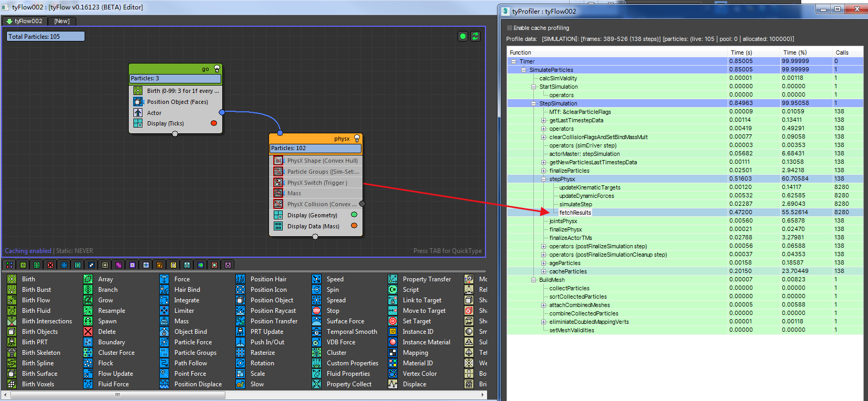Select the Birth Voxels operator icon
Viewport: 868px width, 401px height.
point(12,384)
